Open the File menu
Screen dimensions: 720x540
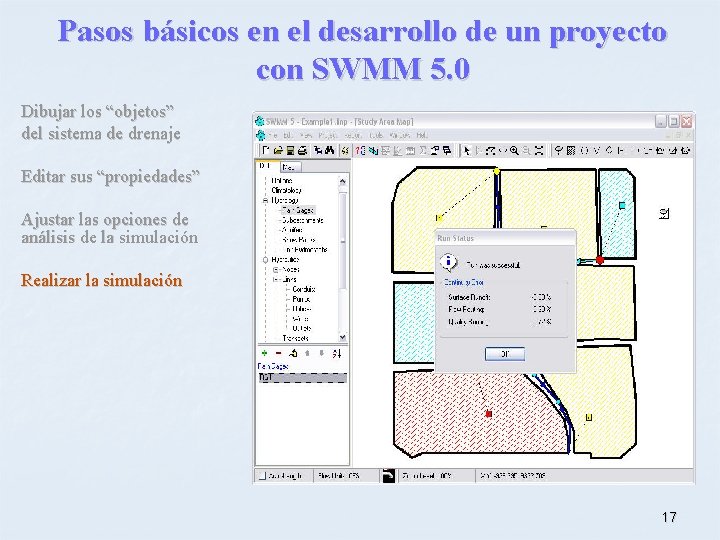pyautogui.click(x=273, y=135)
